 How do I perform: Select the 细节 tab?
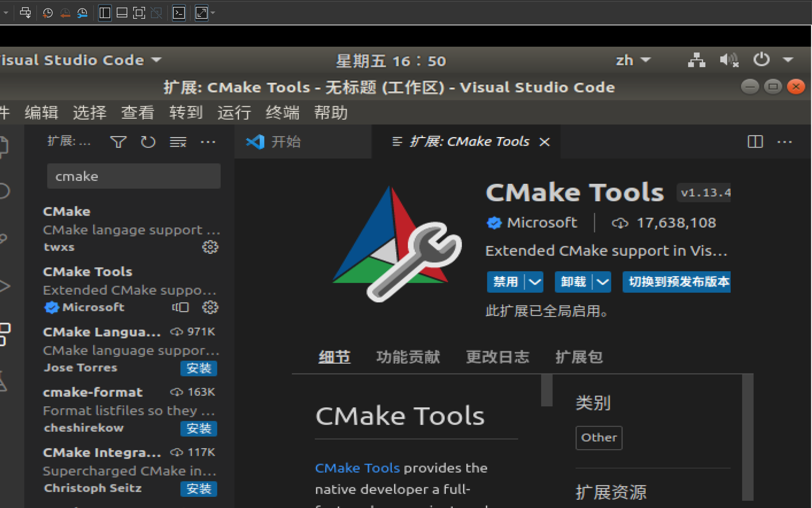(x=334, y=356)
